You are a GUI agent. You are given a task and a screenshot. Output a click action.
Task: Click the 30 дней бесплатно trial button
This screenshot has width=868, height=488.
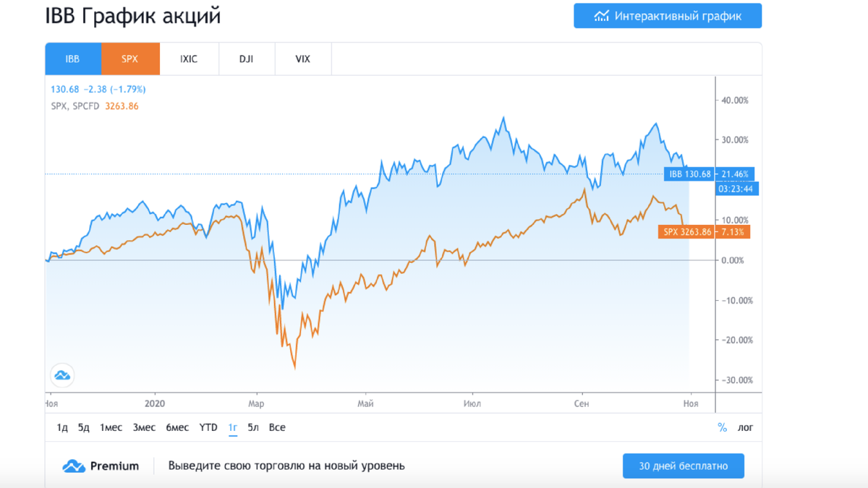click(683, 466)
